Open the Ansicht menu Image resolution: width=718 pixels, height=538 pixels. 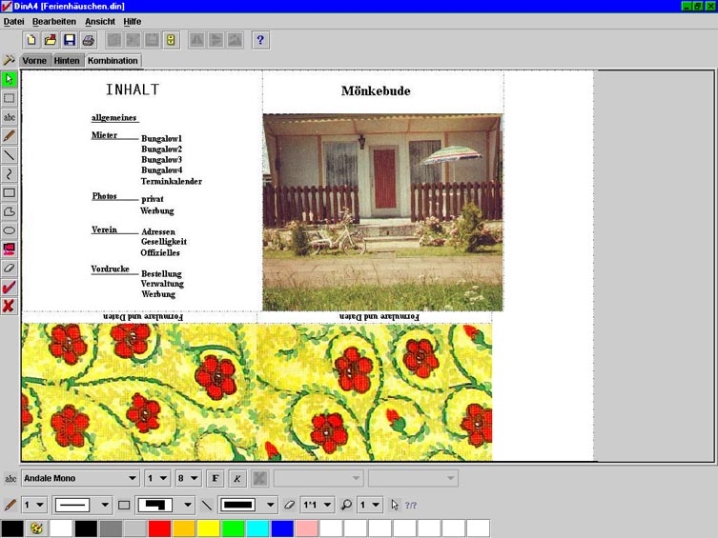(100, 21)
